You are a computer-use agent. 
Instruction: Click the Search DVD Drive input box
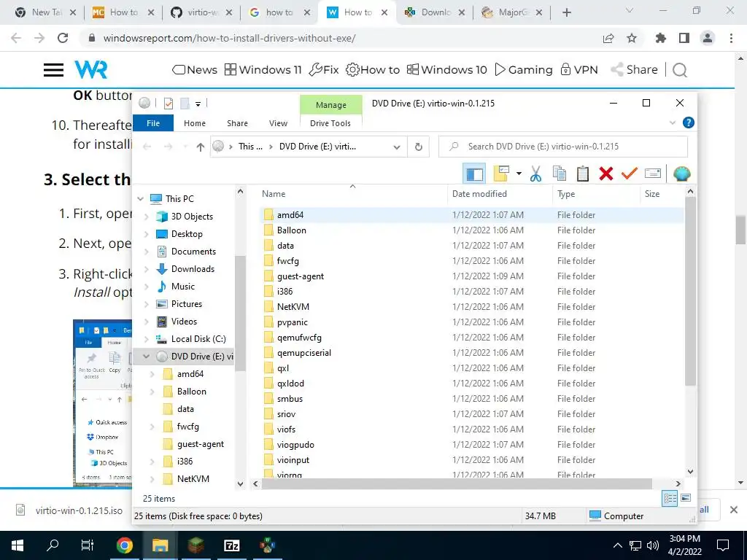562,147
